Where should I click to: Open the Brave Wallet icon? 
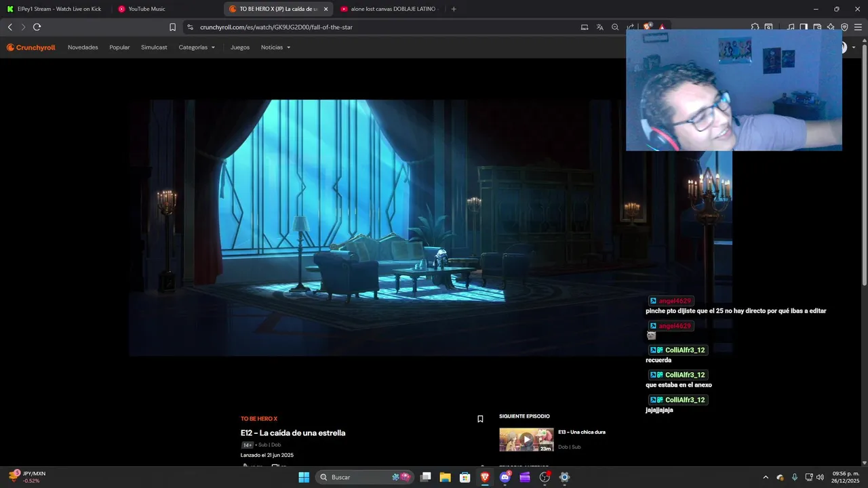pos(817,27)
